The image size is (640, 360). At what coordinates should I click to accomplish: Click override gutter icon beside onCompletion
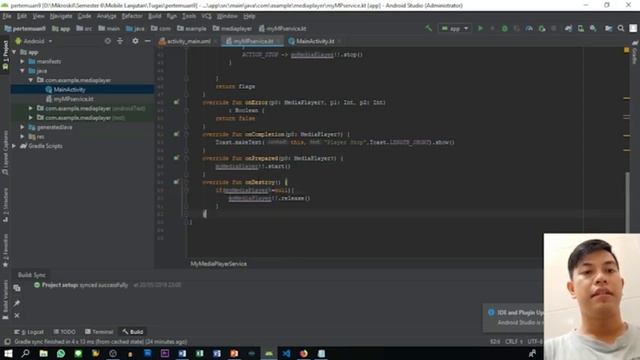176,134
